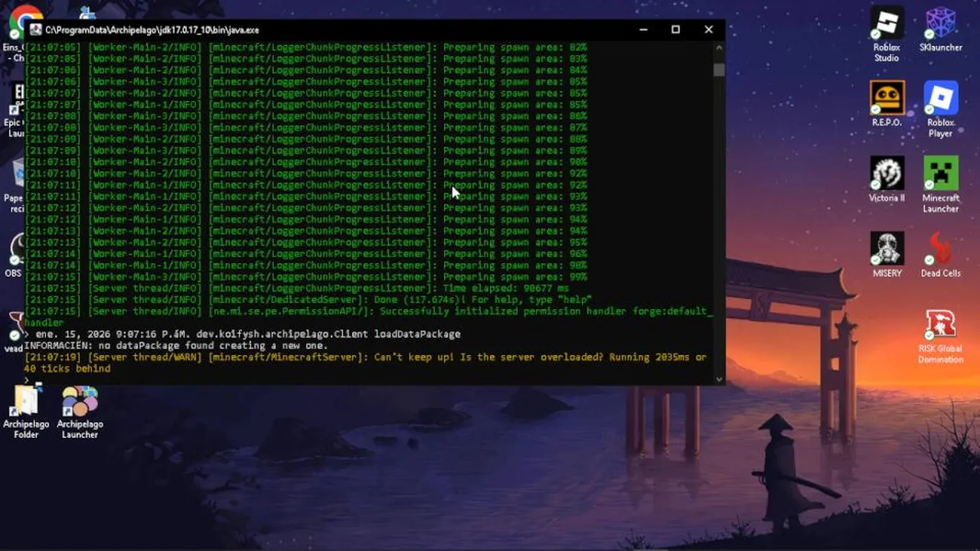Viewport: 980px width, 551px height.
Task: Click the 'Preparing spawn area: 82%' line
Action: coord(306,47)
